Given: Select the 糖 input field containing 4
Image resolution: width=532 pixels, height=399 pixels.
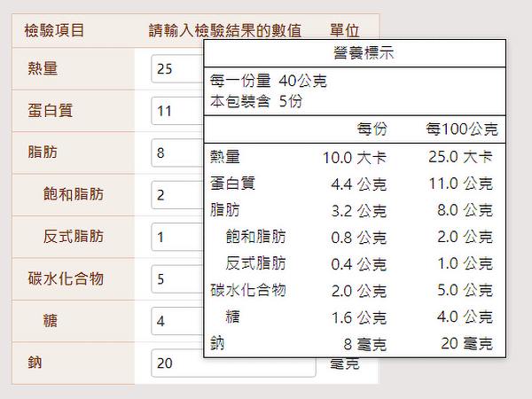Looking at the screenshot, I should (177, 321).
